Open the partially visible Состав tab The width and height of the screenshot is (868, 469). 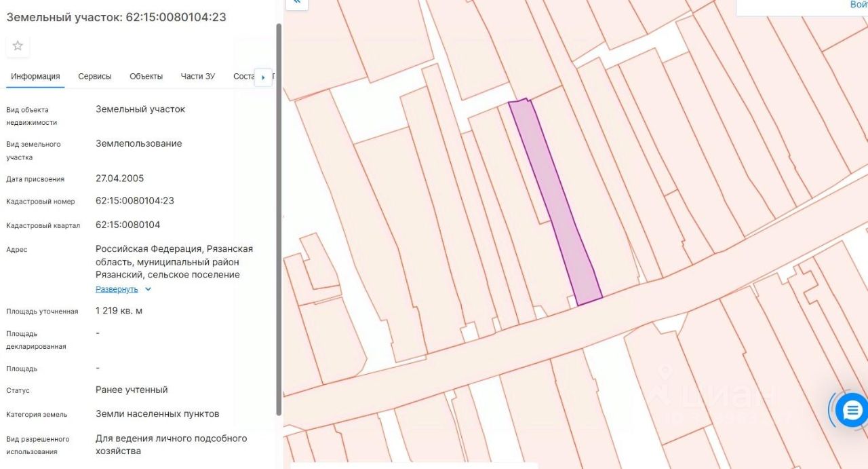coord(243,77)
